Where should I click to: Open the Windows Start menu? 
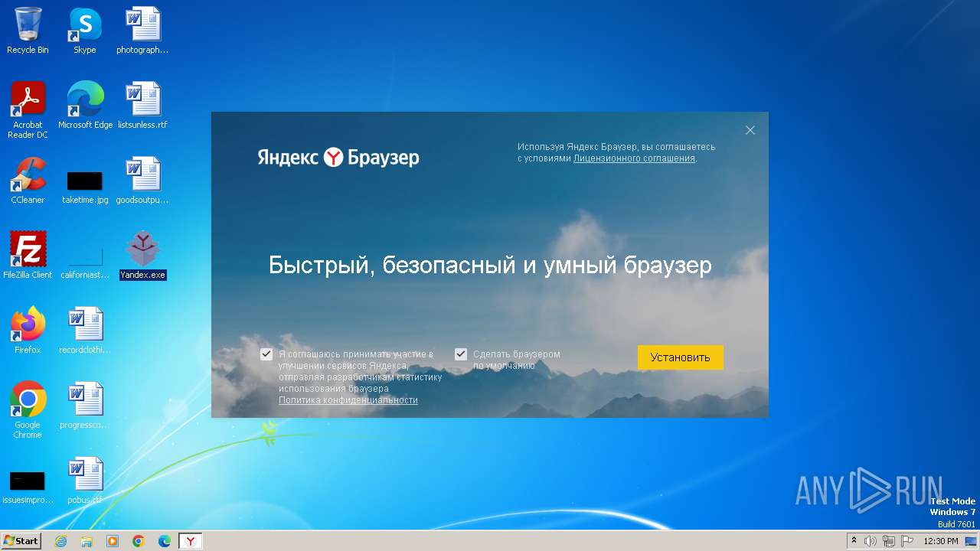[x=21, y=541]
